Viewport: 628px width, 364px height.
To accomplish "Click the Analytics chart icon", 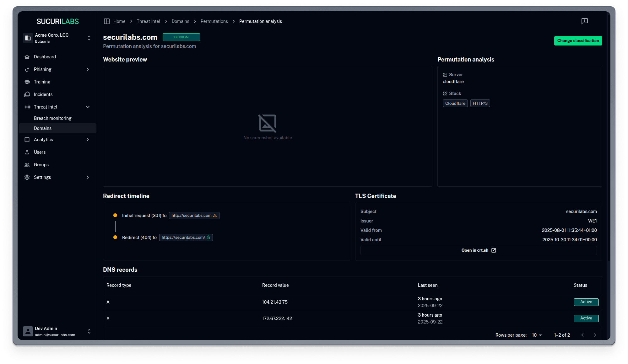I will pyautogui.click(x=27, y=140).
